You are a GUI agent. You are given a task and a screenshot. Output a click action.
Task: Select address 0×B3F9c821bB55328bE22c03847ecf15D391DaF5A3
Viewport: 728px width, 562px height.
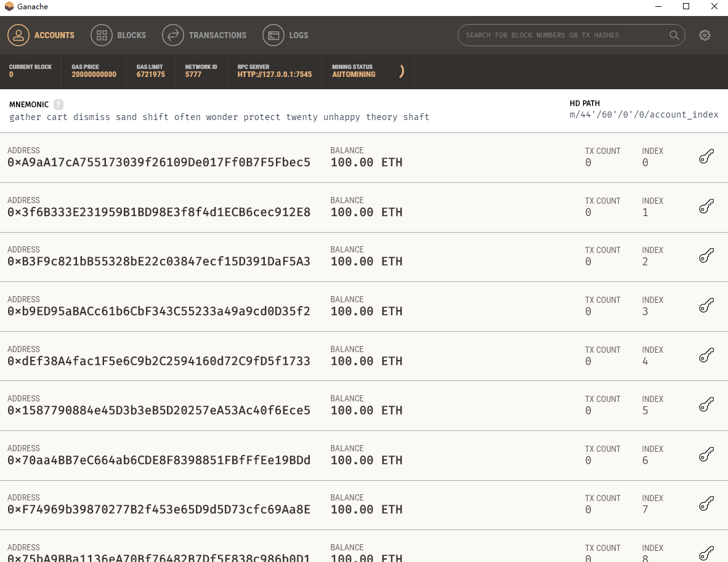click(159, 261)
